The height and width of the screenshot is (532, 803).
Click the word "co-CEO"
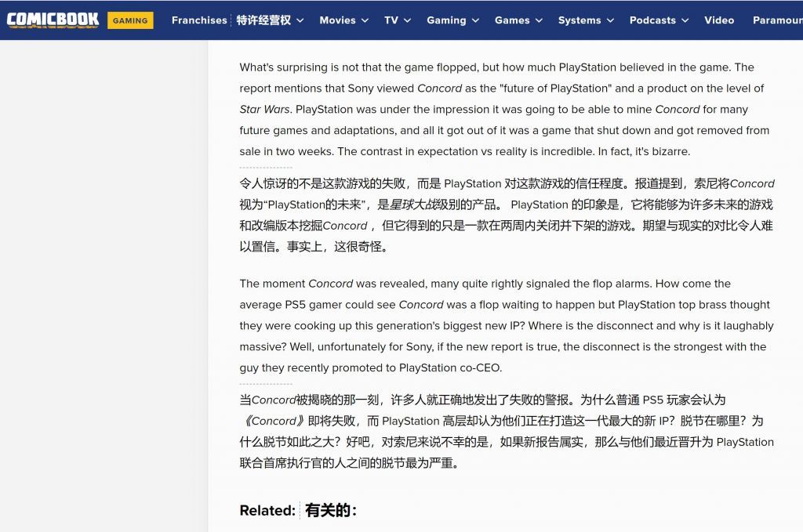(480, 367)
